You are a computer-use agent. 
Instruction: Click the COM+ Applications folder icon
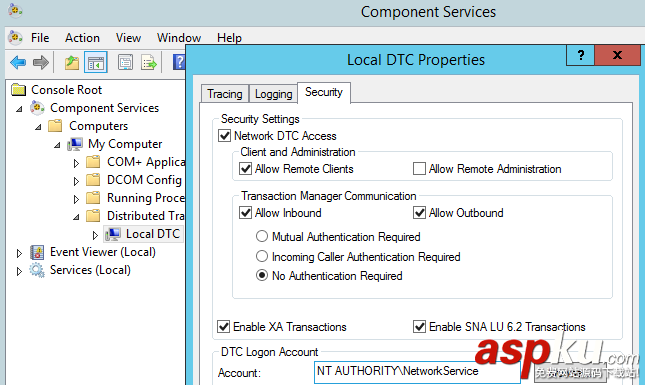tap(93, 162)
